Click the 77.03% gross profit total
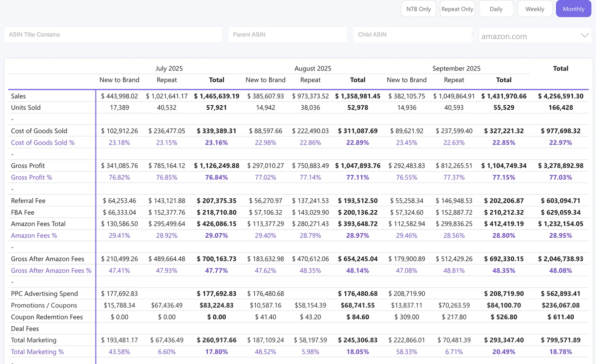 point(560,177)
